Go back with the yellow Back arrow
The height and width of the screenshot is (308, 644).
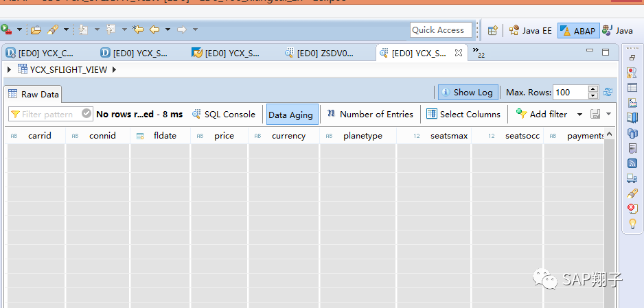(x=154, y=29)
